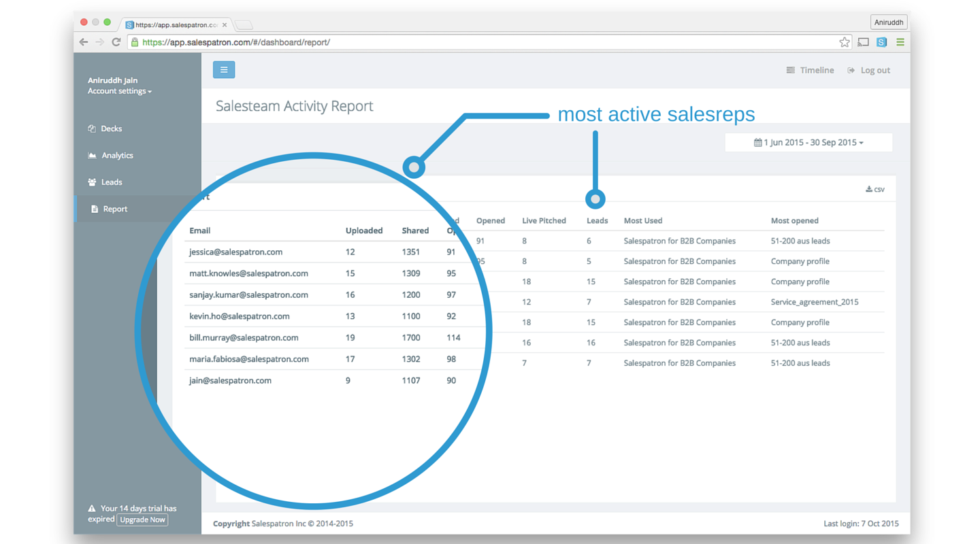Open the Chrome menu icon
Viewport: 980px width, 544px height.
(x=900, y=42)
